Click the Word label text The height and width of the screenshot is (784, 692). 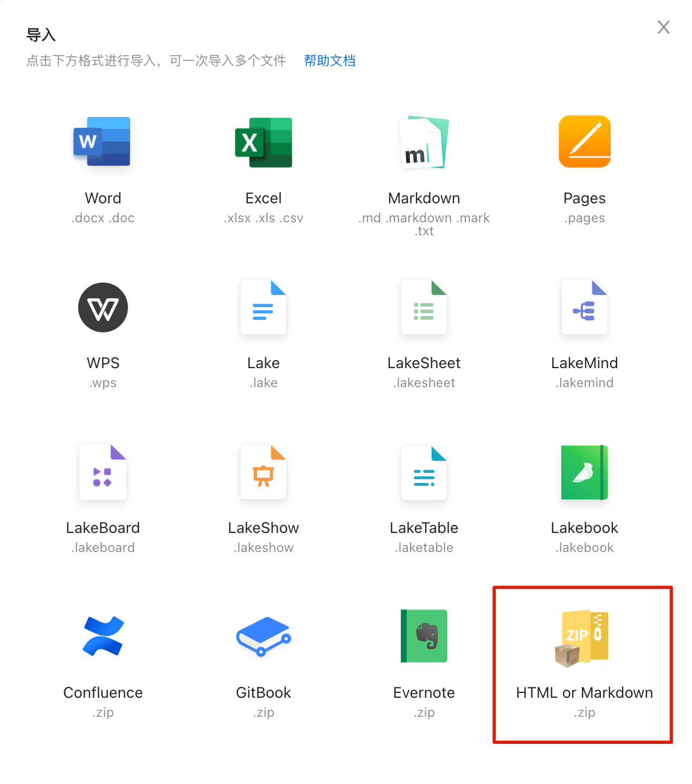103,198
